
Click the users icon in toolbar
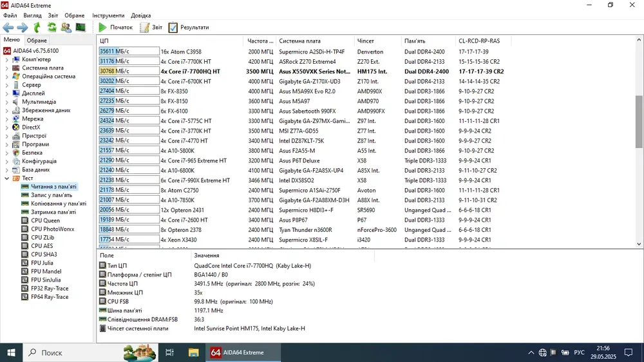pos(66,28)
